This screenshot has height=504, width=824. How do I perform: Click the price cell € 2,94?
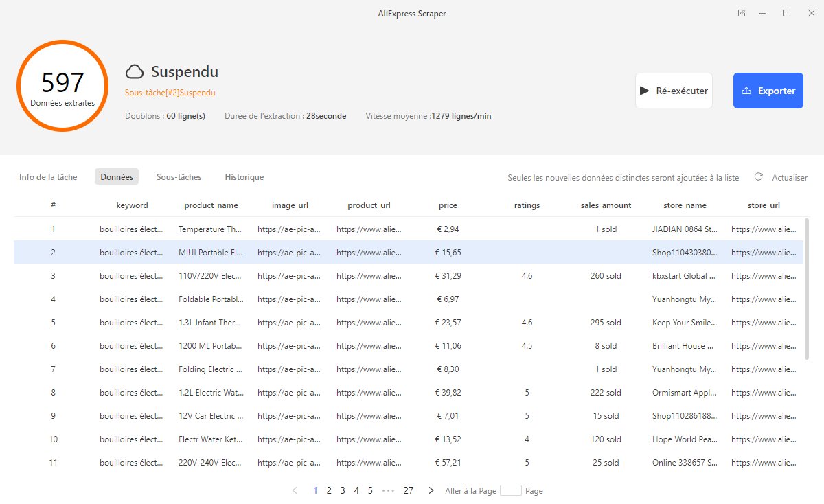click(448, 229)
